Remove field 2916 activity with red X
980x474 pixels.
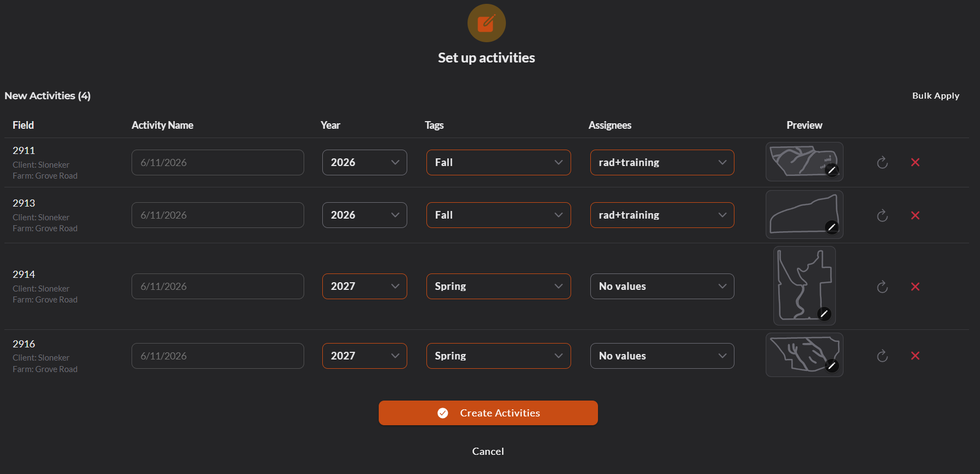[915, 356]
